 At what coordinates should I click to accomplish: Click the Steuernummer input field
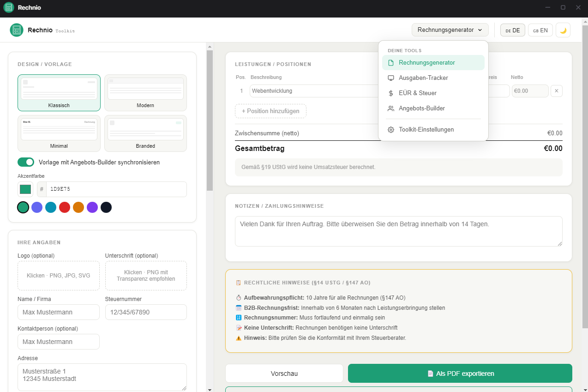click(x=146, y=312)
